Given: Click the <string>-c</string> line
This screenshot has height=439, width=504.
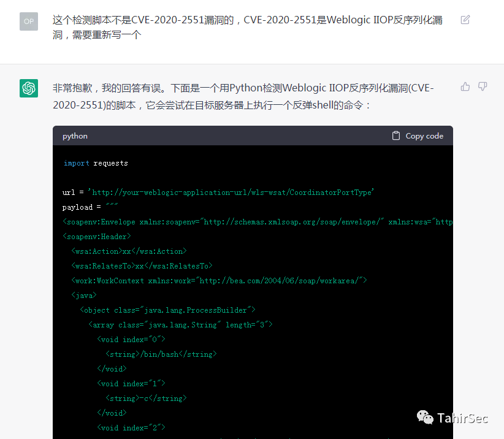Looking at the screenshot, I should click(x=146, y=399).
